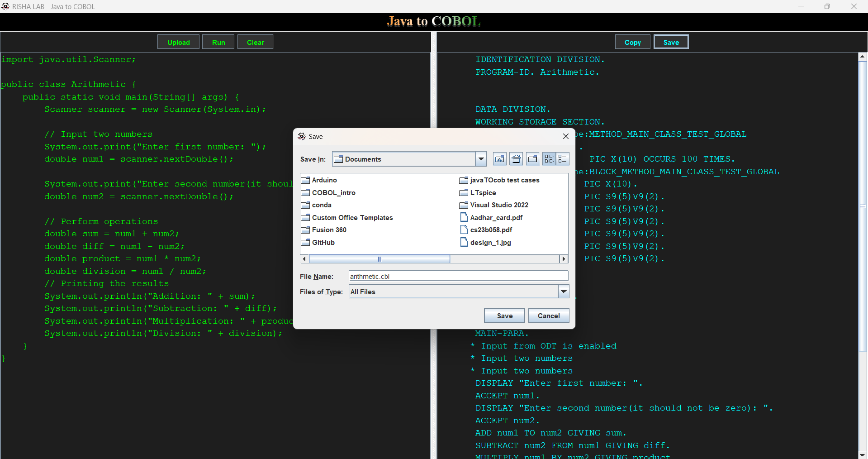Close the Save dialog with X
868x459 pixels.
click(565, 136)
